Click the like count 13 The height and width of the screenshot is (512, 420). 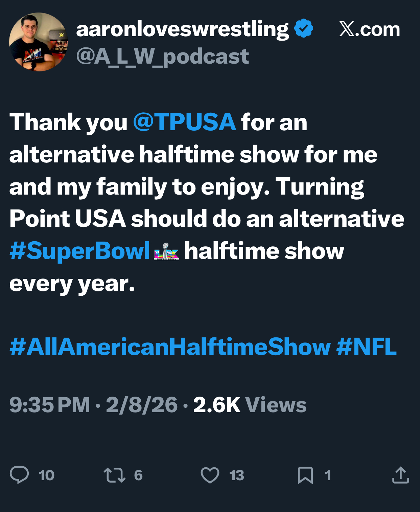[236, 475]
